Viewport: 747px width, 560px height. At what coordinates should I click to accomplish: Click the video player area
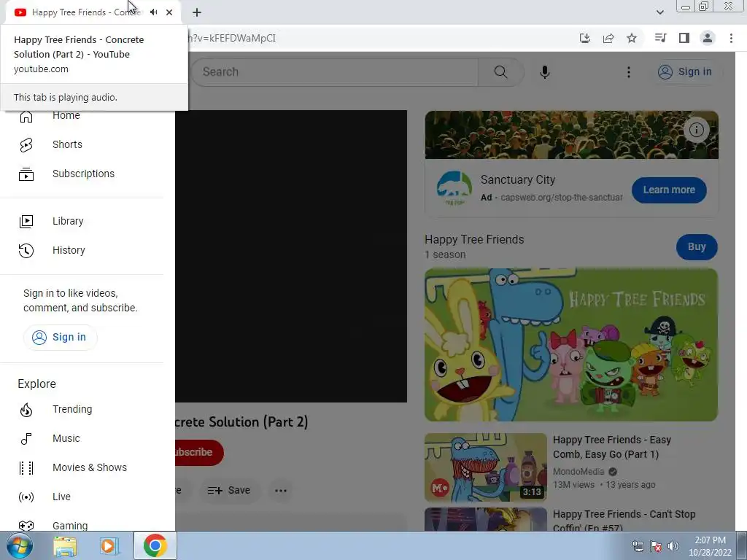291,256
